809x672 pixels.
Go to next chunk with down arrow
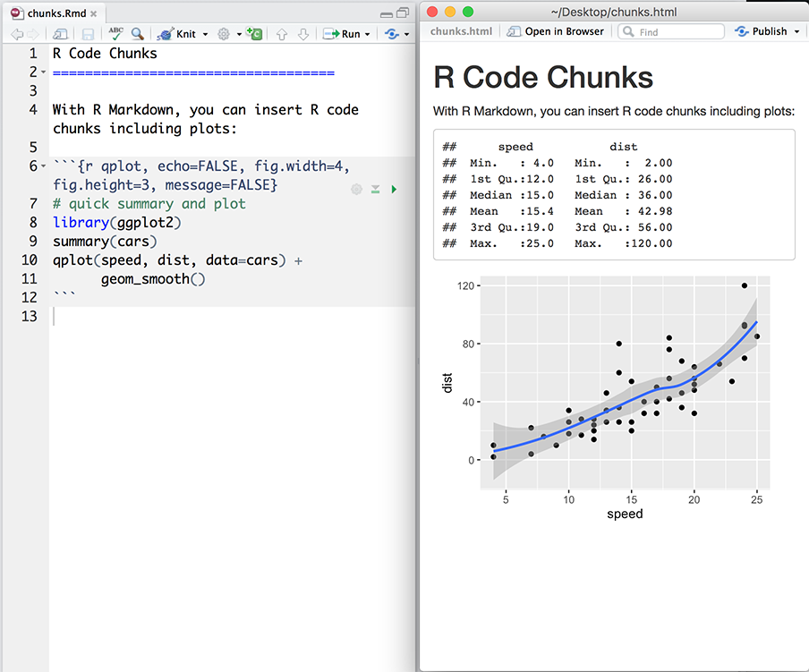[303, 35]
